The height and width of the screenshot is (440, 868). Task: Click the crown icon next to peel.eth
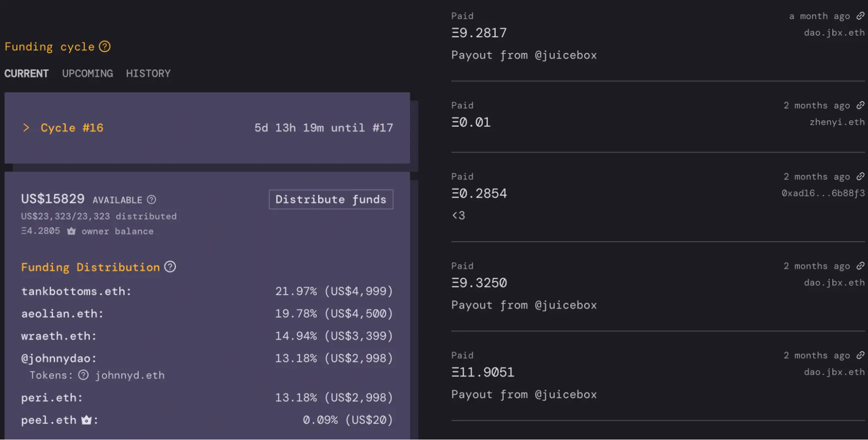pos(86,420)
